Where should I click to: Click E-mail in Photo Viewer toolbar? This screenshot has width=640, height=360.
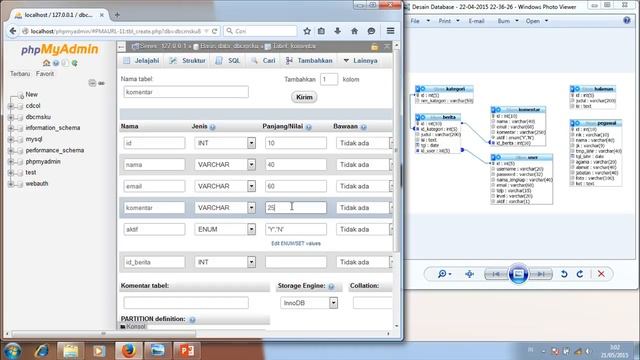click(476, 21)
